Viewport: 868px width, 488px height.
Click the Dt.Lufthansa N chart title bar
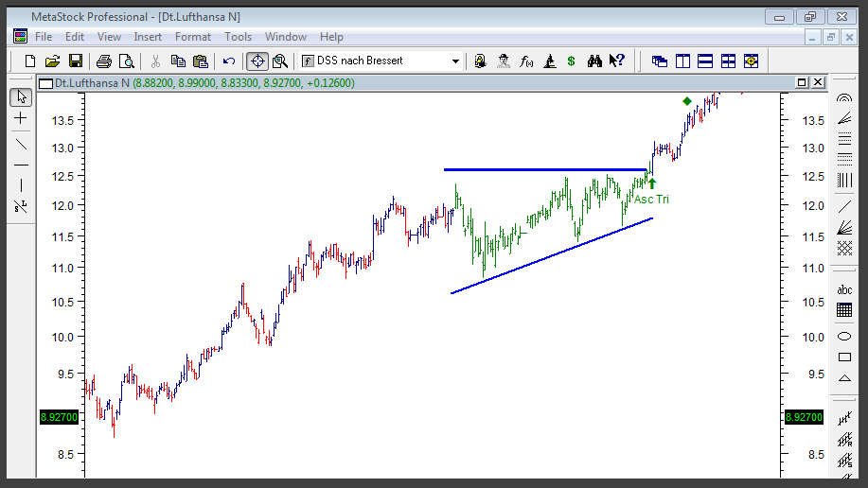click(x=432, y=83)
